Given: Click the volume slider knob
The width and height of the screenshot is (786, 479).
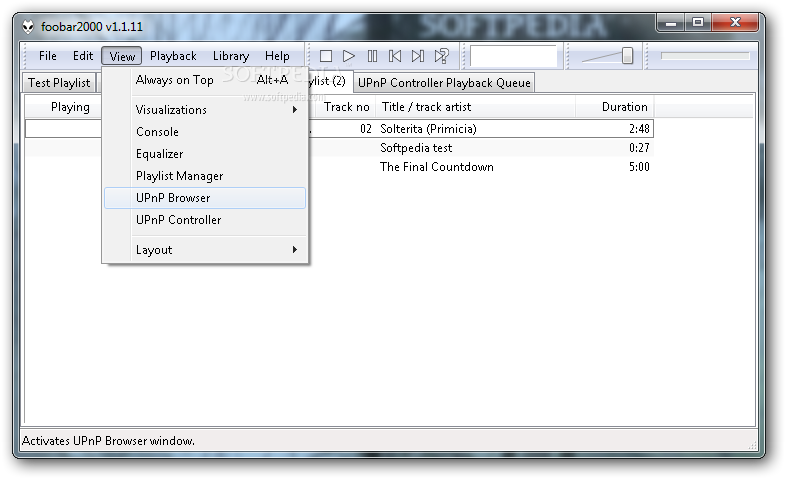Looking at the screenshot, I should pos(627,56).
